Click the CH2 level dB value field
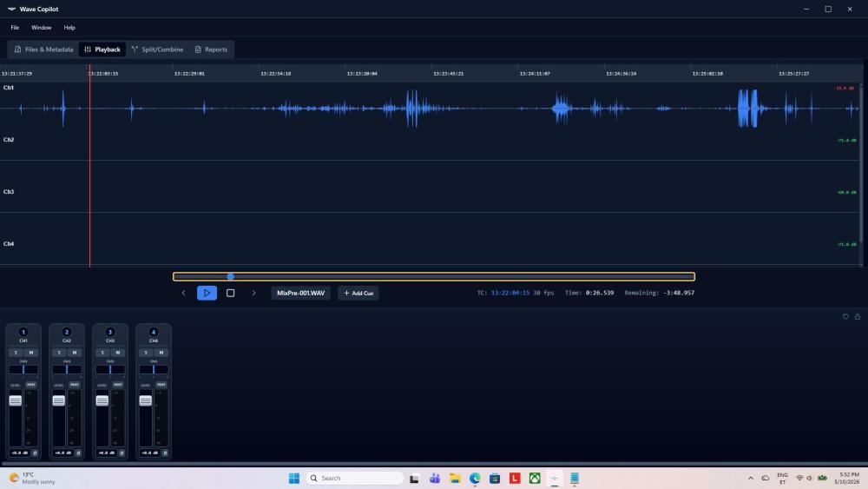This screenshot has width=868, height=489. coord(62,453)
